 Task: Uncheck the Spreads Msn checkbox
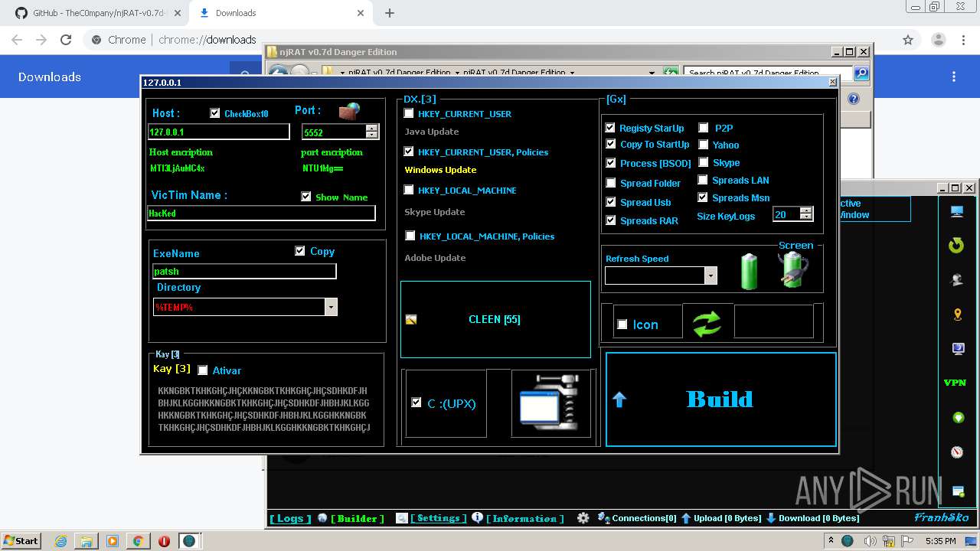(x=704, y=197)
